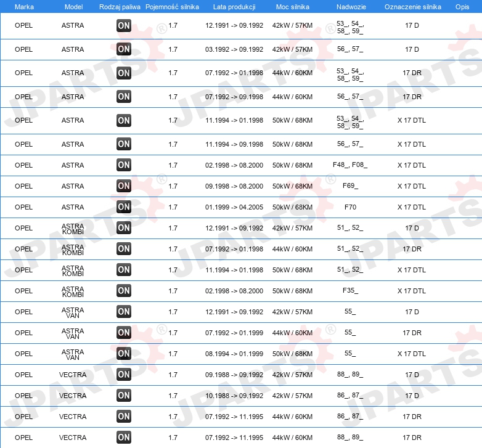Image resolution: width=482 pixels, height=448 pixels.
Task: Select the date range 07.1992 -> 09.1998
Action: (234, 97)
